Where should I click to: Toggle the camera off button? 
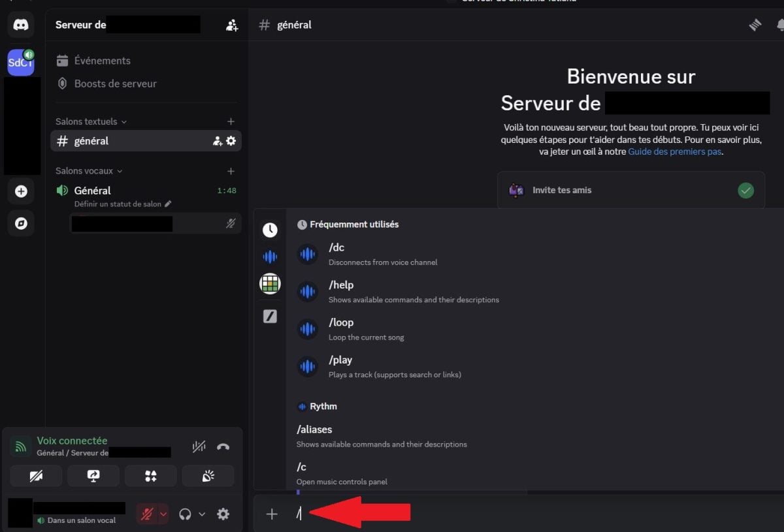click(36, 476)
